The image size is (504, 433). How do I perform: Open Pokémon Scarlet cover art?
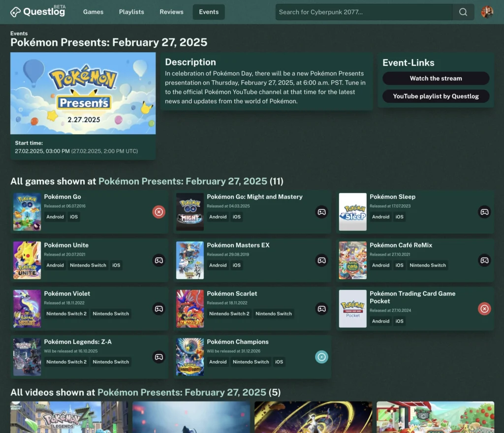[189, 309]
